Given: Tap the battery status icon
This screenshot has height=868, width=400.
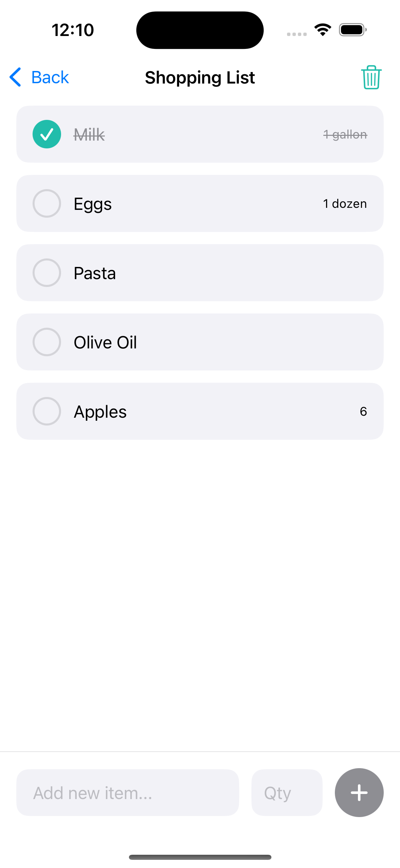Looking at the screenshot, I should click(353, 30).
